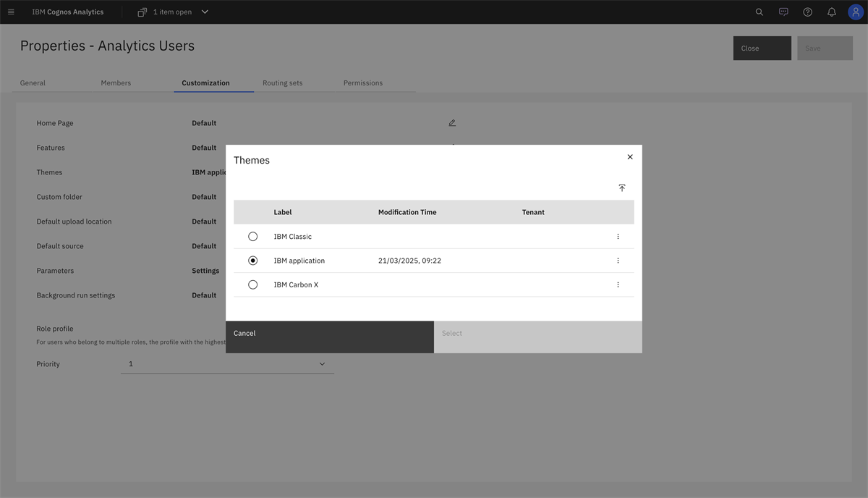Image resolution: width=868 pixels, height=498 pixels.
Task: Click the Save button
Action: (825, 48)
